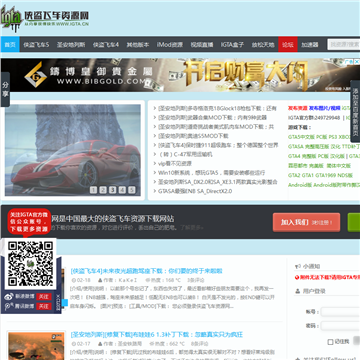Open the 放松天地 menu item
Viewport: 360px width, 360px height.
click(x=263, y=44)
